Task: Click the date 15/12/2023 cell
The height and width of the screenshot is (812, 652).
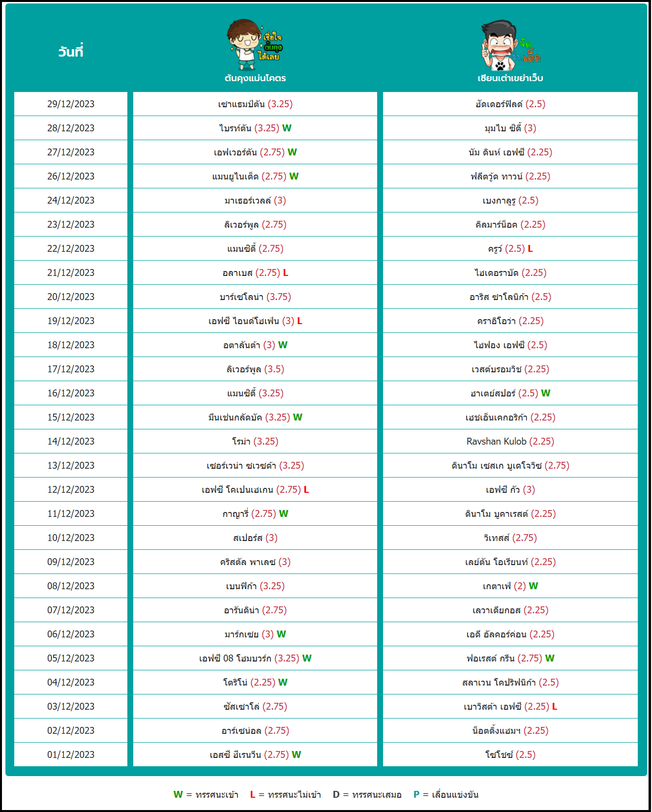Action: (71, 417)
